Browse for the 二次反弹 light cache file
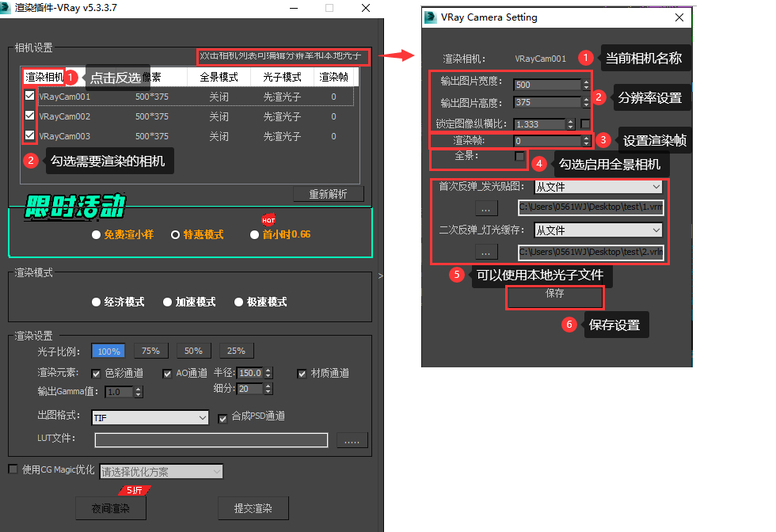The width and height of the screenshot is (776, 532). coord(487,253)
